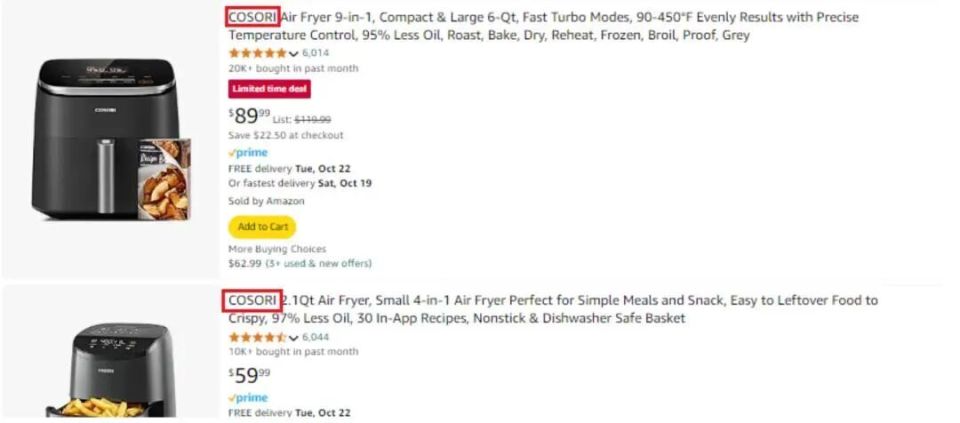Expand the rating chevron beside 6,044
The image size is (960, 423).
pyautogui.click(x=293, y=338)
